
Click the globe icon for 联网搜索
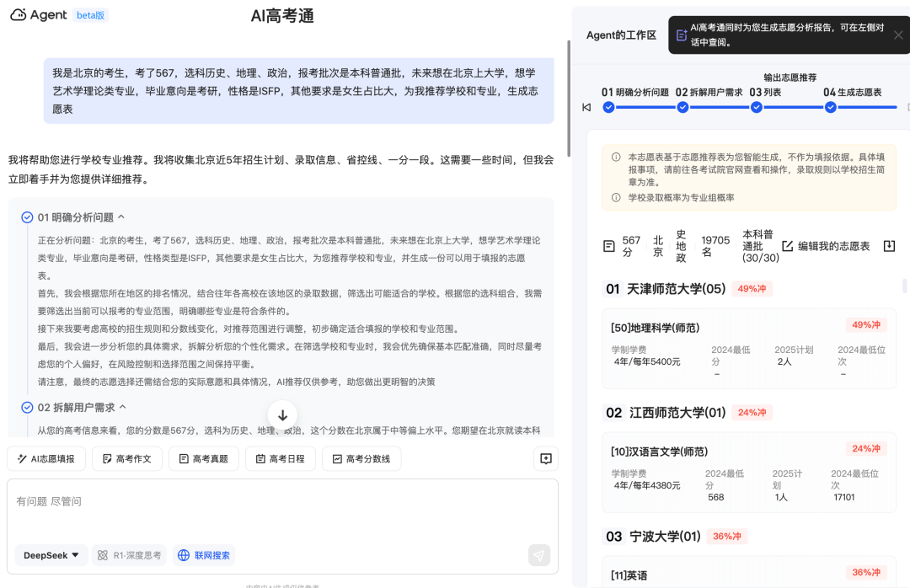tap(183, 555)
